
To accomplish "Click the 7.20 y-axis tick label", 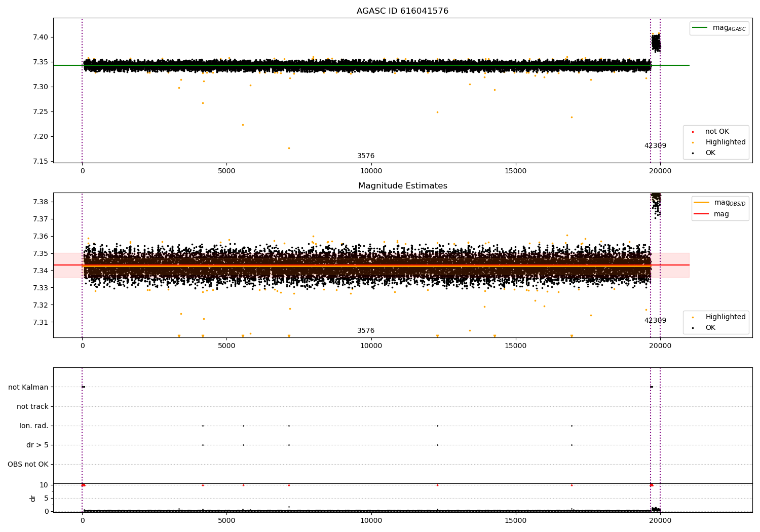I will point(41,137).
